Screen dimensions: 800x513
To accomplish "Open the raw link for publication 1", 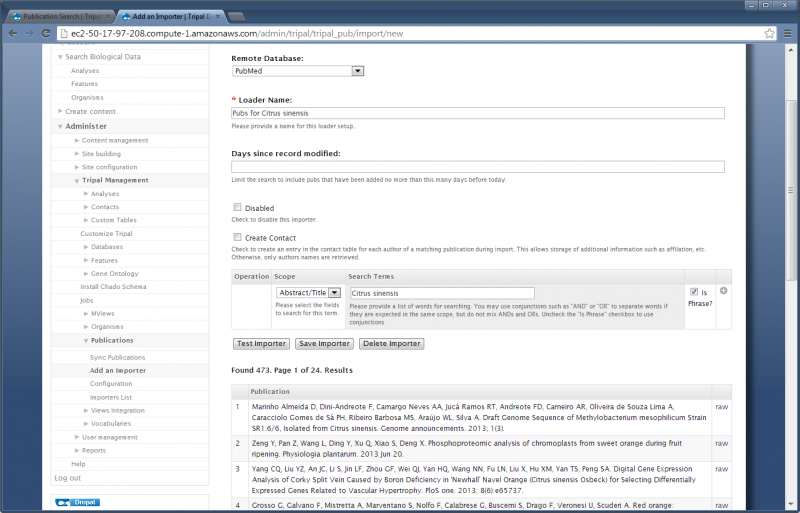I will tap(721, 407).
